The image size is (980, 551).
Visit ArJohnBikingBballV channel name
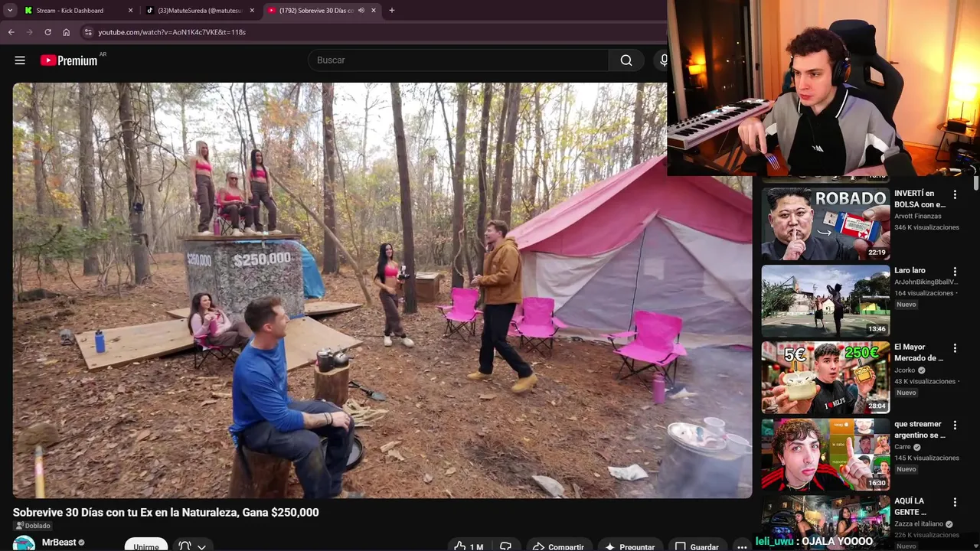pyautogui.click(x=926, y=282)
